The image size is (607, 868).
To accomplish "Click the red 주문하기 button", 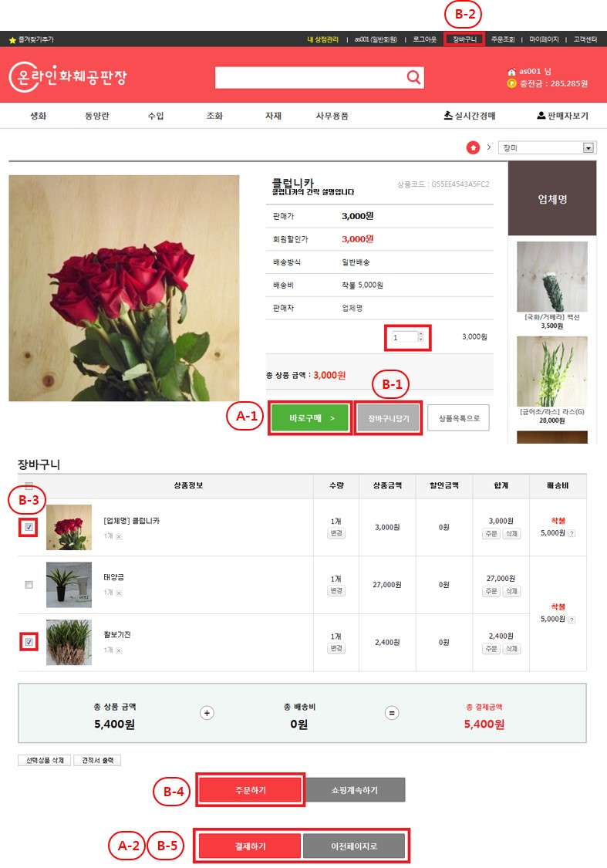I will (x=250, y=790).
